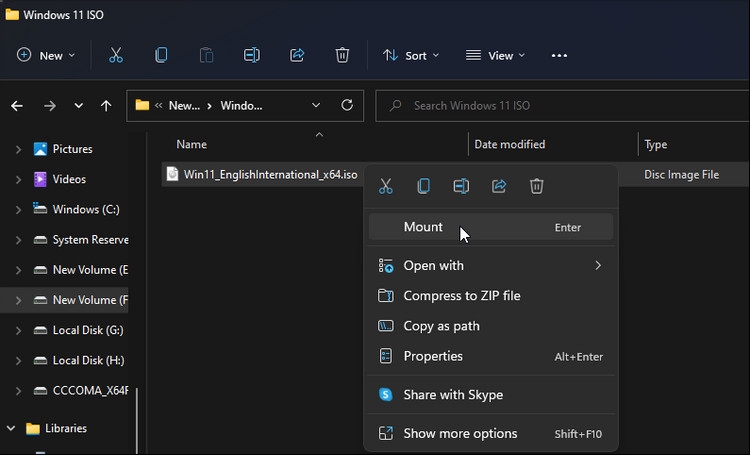Screen dimensions: 750x455
Task: Click the Share icon in the main toolbar
Action: click(x=297, y=55)
